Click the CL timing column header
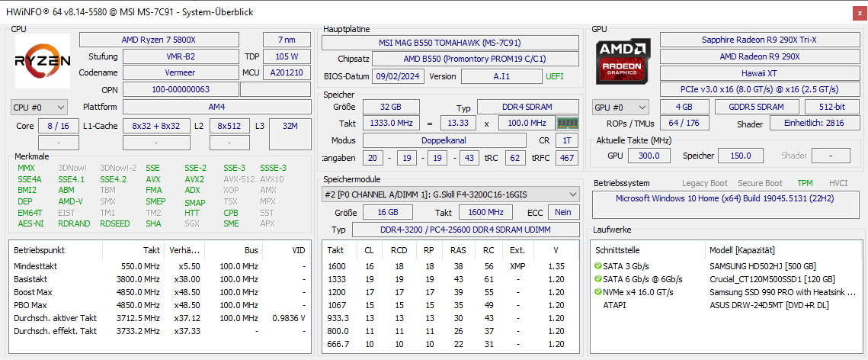The width and height of the screenshot is (868, 360). click(370, 250)
